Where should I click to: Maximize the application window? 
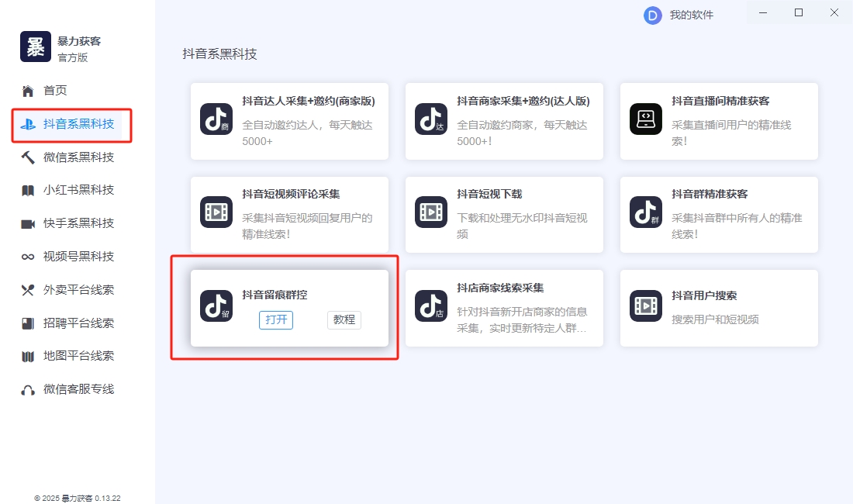(x=799, y=12)
